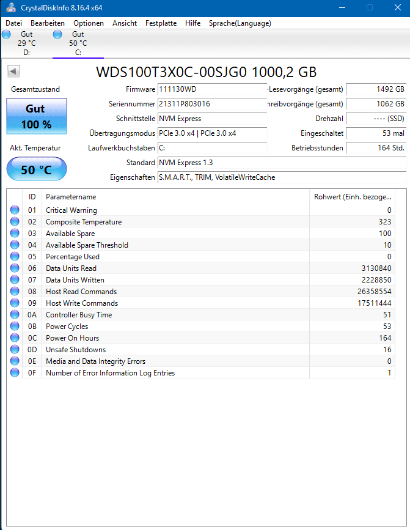Click the Eigenschaften field with S.M.A.R.T., TRIM
Screen dimensions: 410x532
(x=282, y=177)
